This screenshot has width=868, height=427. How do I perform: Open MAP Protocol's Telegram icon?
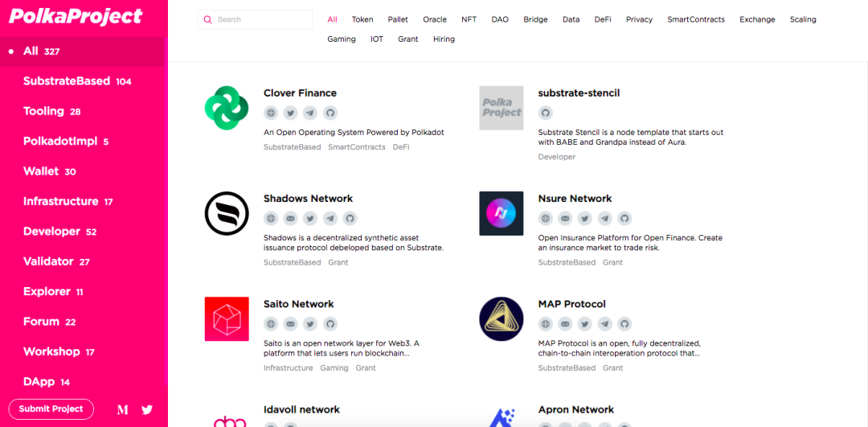coord(605,324)
